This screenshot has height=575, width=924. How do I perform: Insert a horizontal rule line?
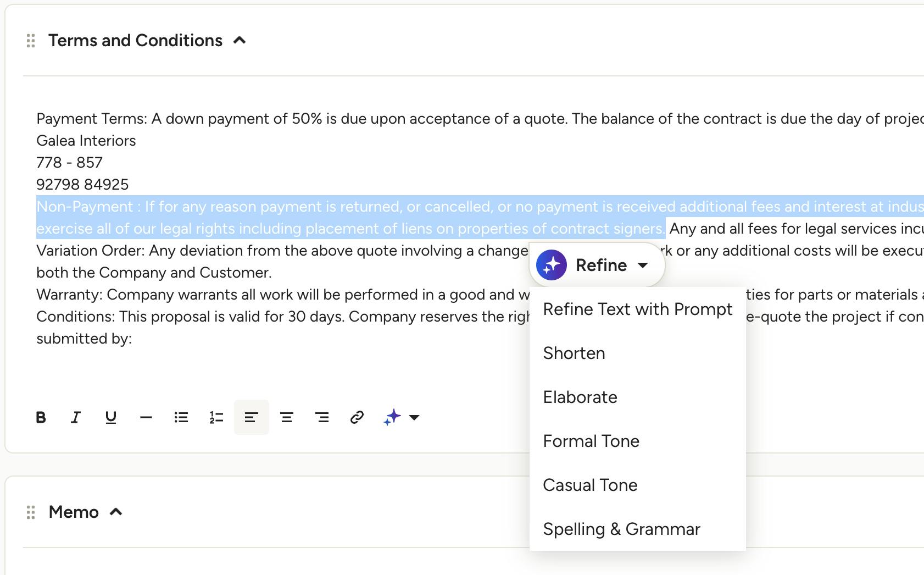pos(146,417)
